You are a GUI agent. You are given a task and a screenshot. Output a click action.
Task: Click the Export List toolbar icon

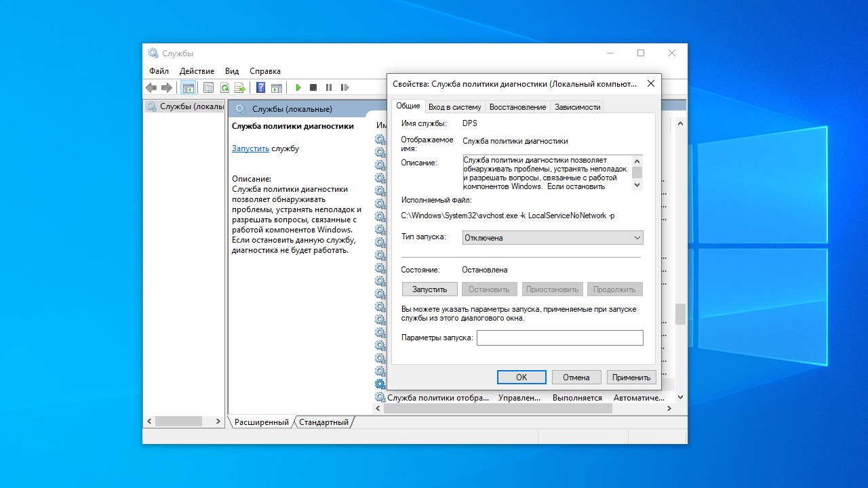pos(239,87)
